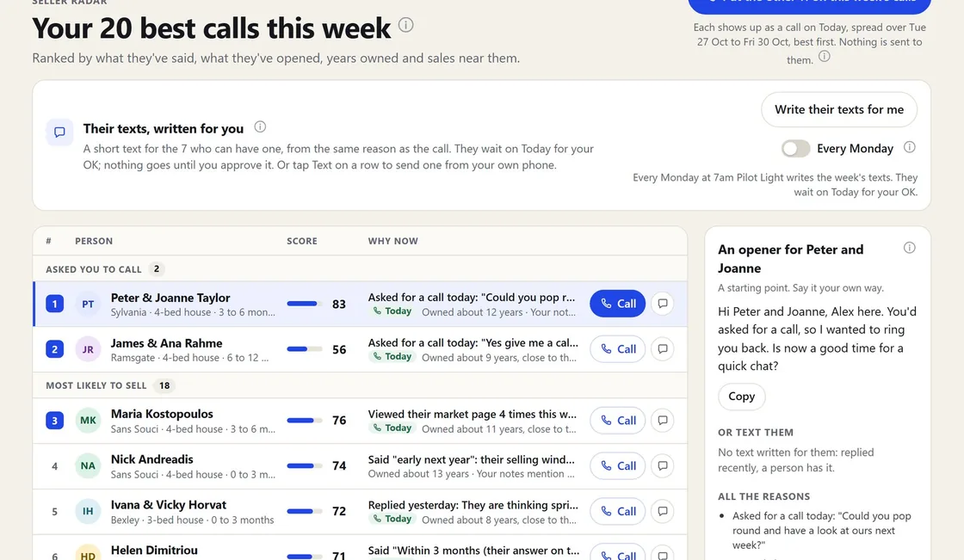The height and width of the screenshot is (560, 964).
Task: Click score bar on James & Ana Rahme row
Action: 305,349
